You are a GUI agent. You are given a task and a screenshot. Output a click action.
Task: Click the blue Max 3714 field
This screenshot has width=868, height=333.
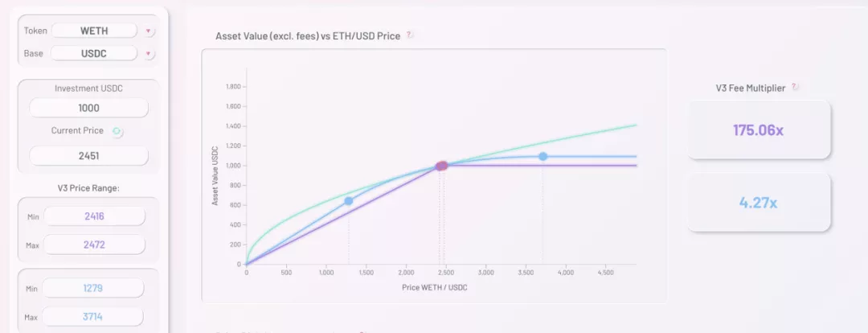92,316
